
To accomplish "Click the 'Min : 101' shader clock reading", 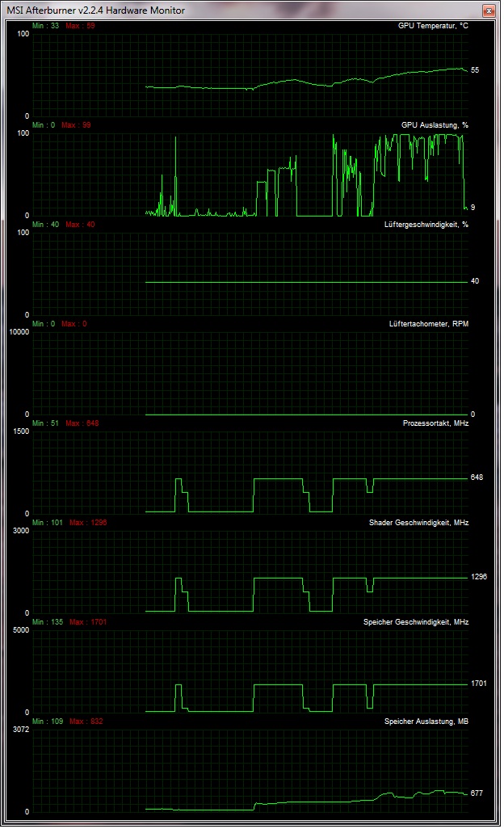I will pyautogui.click(x=48, y=522).
